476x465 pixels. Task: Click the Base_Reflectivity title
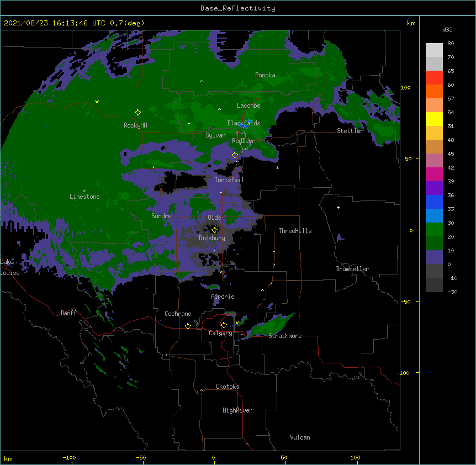(238, 8)
